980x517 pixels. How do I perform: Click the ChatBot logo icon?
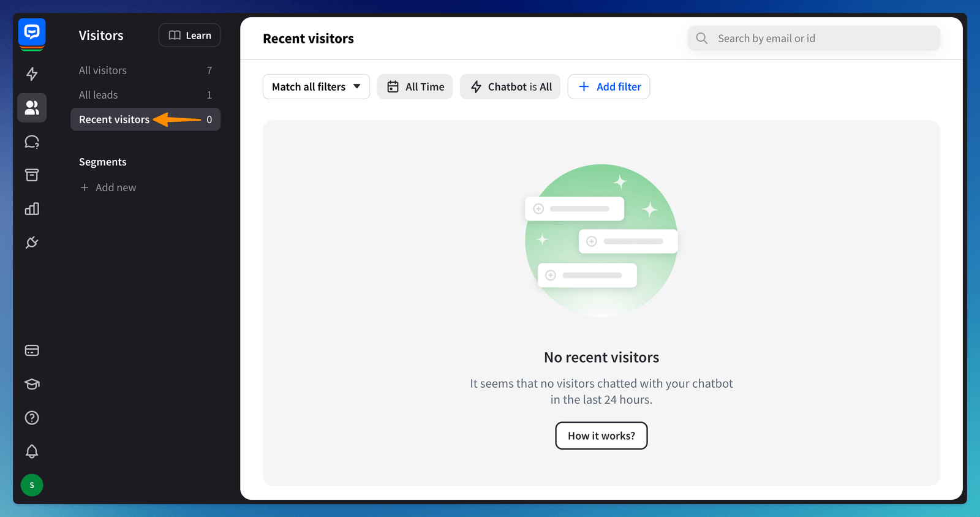click(32, 33)
